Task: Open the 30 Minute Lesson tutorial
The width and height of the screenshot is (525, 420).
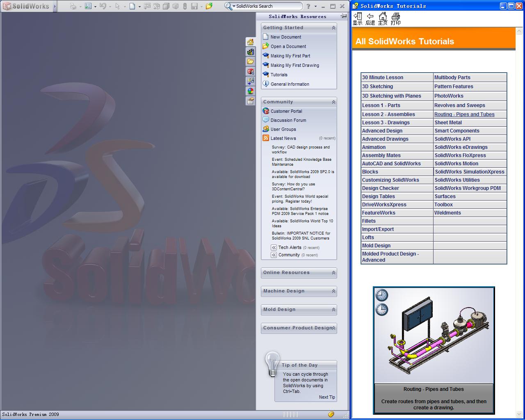Action: (383, 78)
